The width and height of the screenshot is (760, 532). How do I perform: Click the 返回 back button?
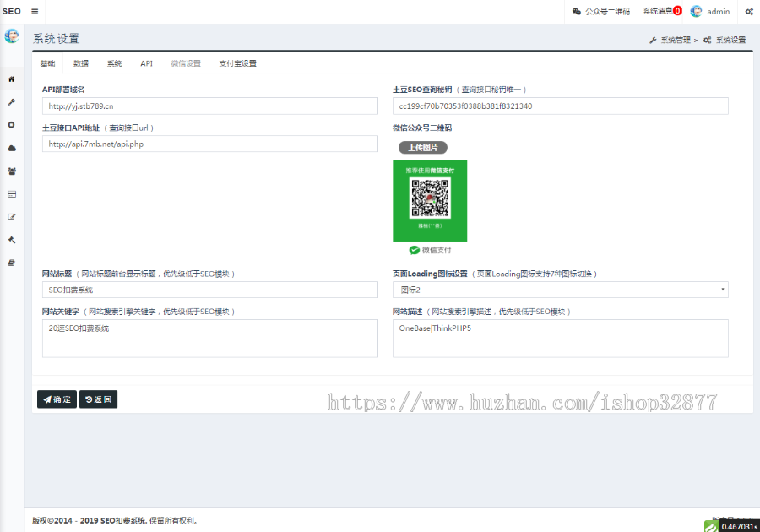tap(99, 399)
